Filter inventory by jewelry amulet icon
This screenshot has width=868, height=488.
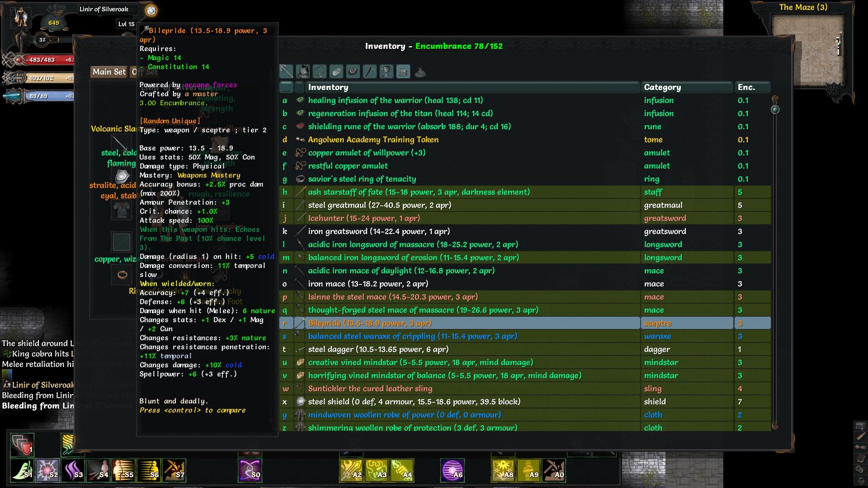pyautogui.click(x=320, y=71)
